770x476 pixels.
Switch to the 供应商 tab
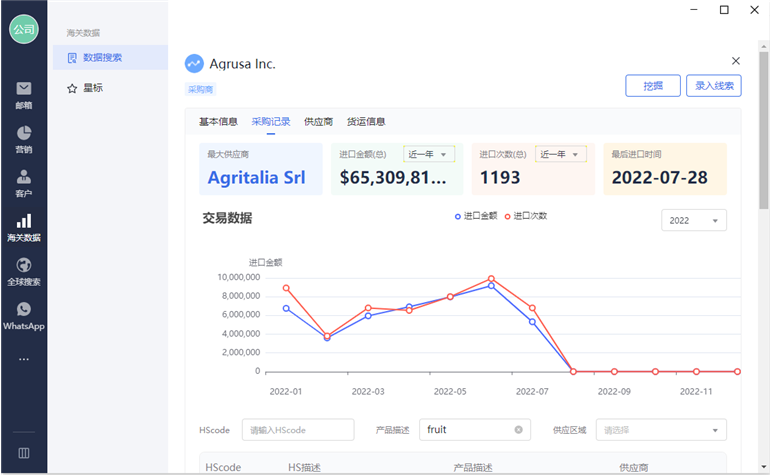[318, 122]
